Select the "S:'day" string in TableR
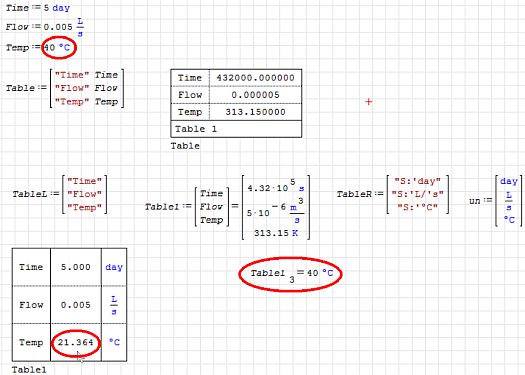Screen dimensions: 525x375 [418, 181]
